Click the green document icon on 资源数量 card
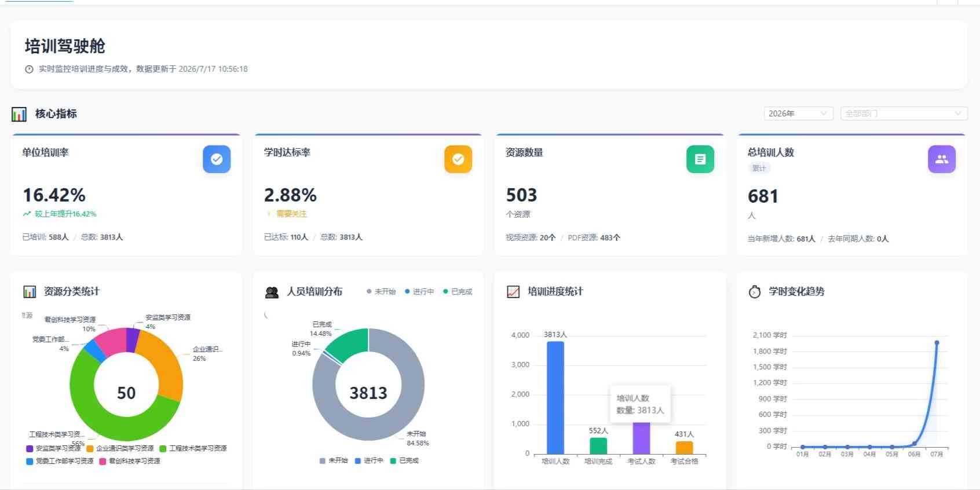This screenshot has height=490, width=980. [700, 159]
